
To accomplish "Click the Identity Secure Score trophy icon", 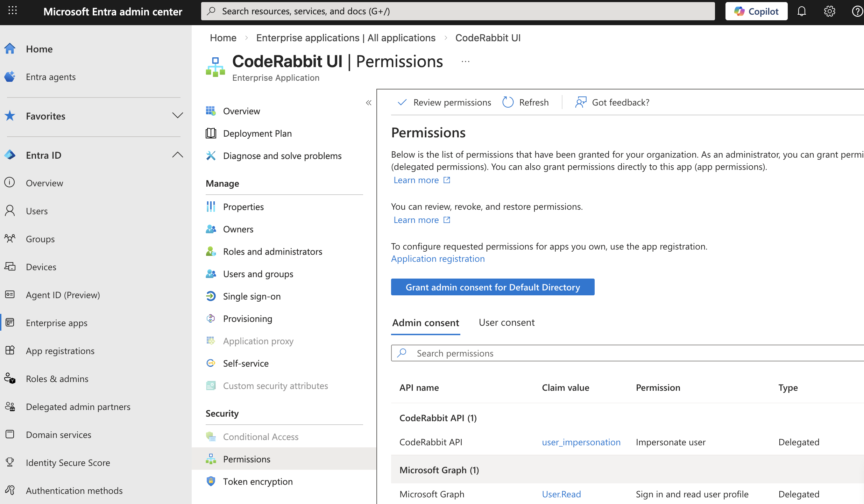I will (x=10, y=462).
